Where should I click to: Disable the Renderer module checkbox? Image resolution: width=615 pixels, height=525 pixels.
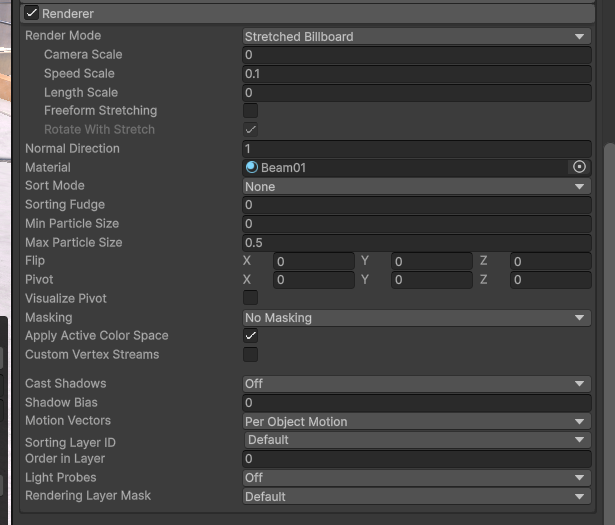point(32,13)
